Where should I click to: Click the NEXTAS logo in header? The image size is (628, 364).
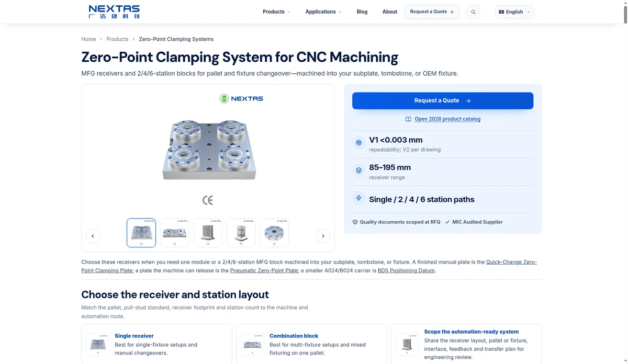pyautogui.click(x=114, y=12)
